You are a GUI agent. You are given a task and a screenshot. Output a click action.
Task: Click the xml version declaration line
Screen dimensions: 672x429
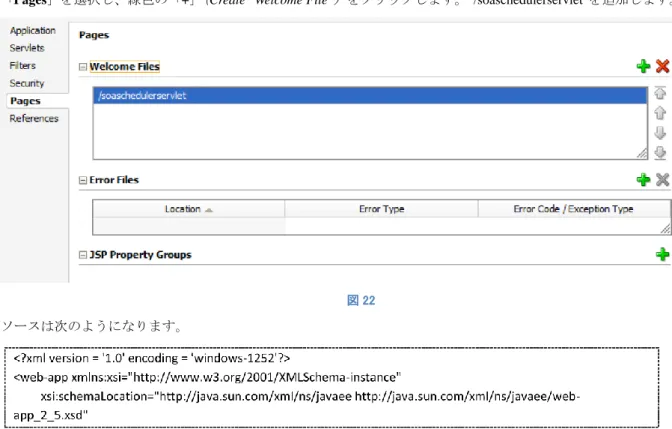(x=152, y=358)
